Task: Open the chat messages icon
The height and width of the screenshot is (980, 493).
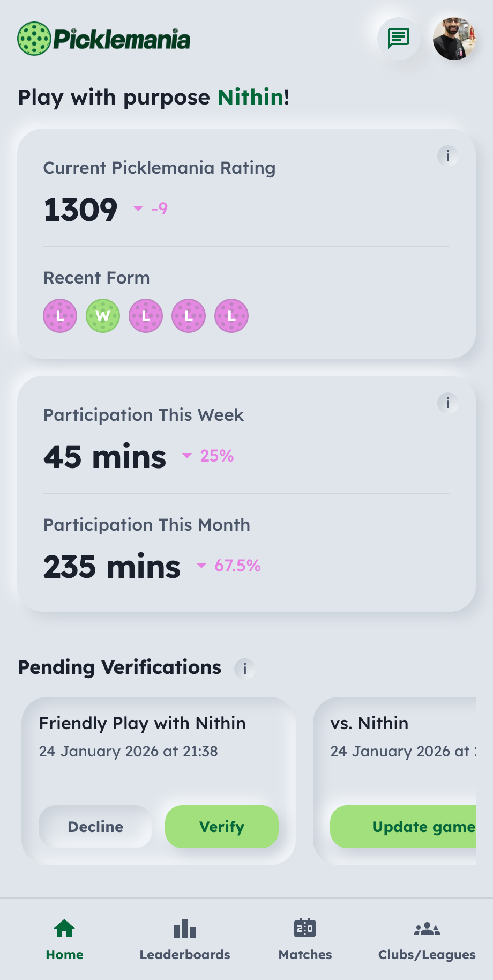Action: click(398, 39)
